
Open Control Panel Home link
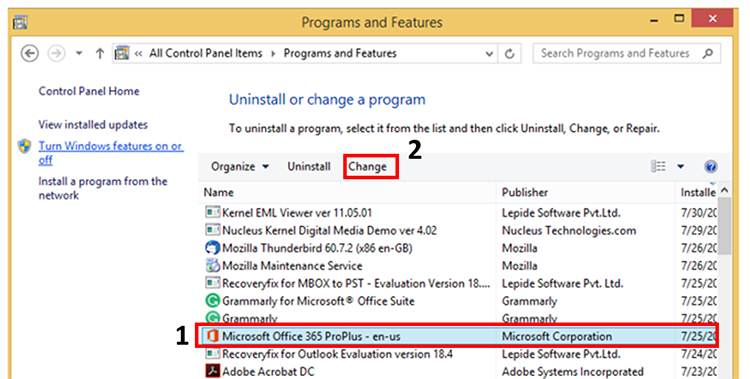(x=89, y=91)
